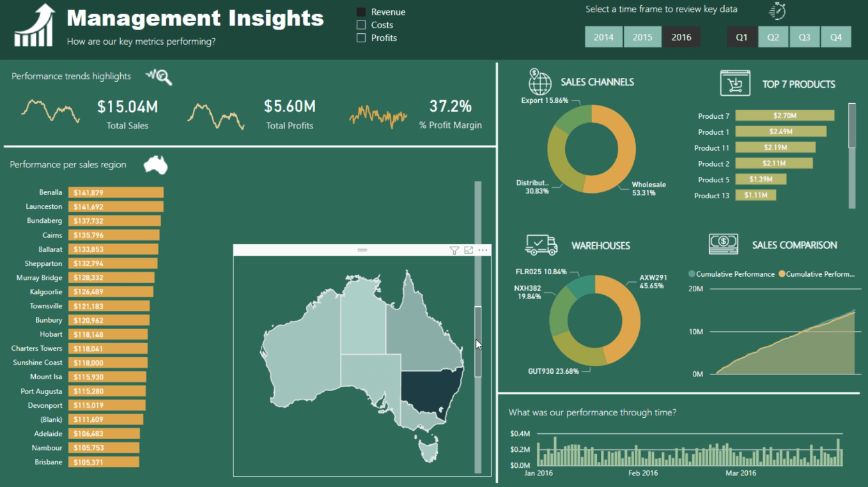Click the region chart scrollbar thumb
Viewport: 868px width, 487px height.
pos(477,341)
